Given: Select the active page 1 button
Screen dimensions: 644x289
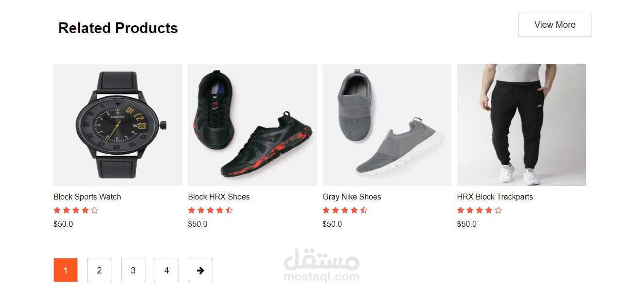Looking at the screenshot, I should coord(66,270).
